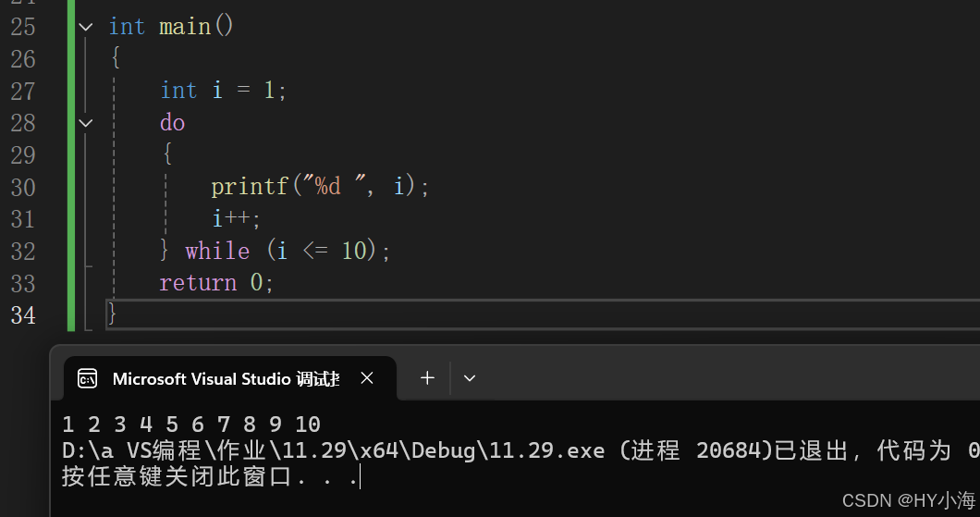Click the closing brace on line 34

pos(112,314)
